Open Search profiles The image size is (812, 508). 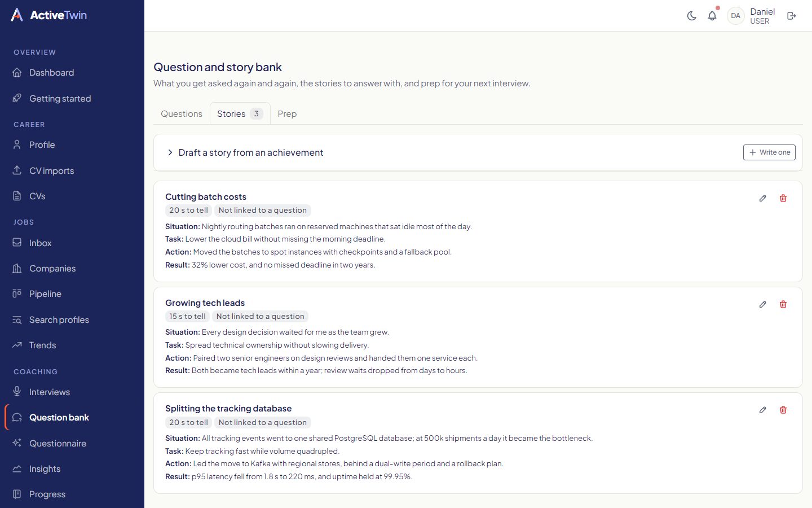(72, 319)
